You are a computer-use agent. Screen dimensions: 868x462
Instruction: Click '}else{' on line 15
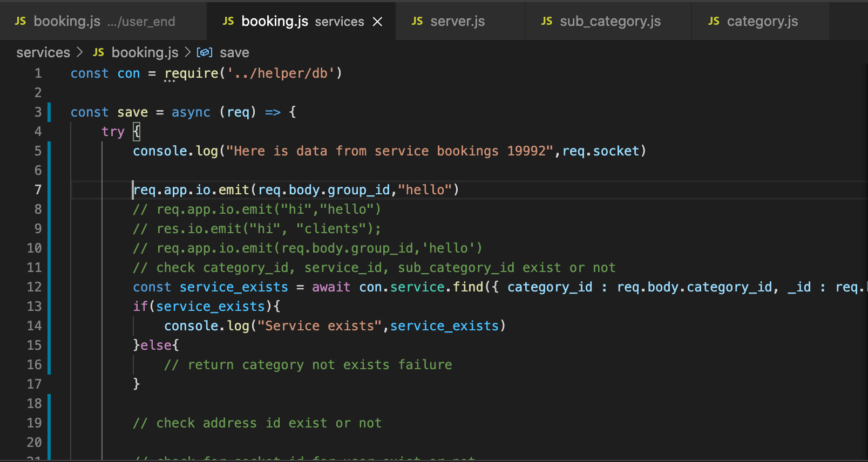156,345
